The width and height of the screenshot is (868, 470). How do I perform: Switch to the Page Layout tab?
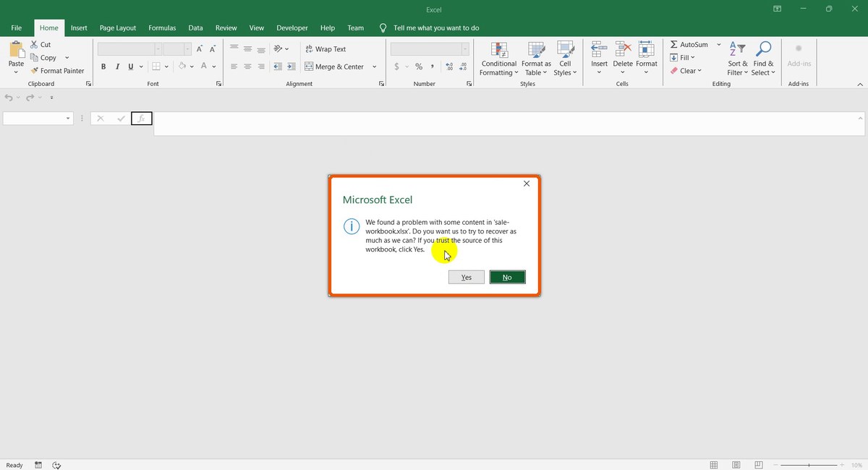click(118, 28)
